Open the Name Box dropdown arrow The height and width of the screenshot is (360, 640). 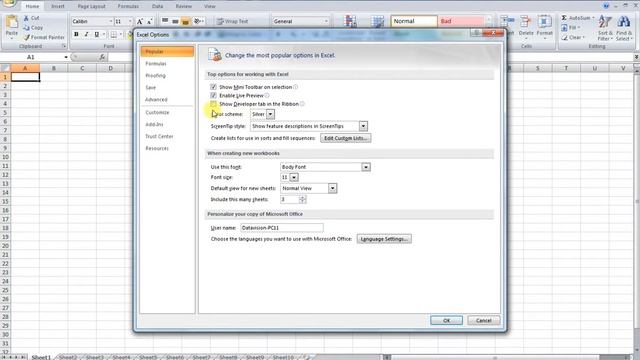click(x=66, y=57)
